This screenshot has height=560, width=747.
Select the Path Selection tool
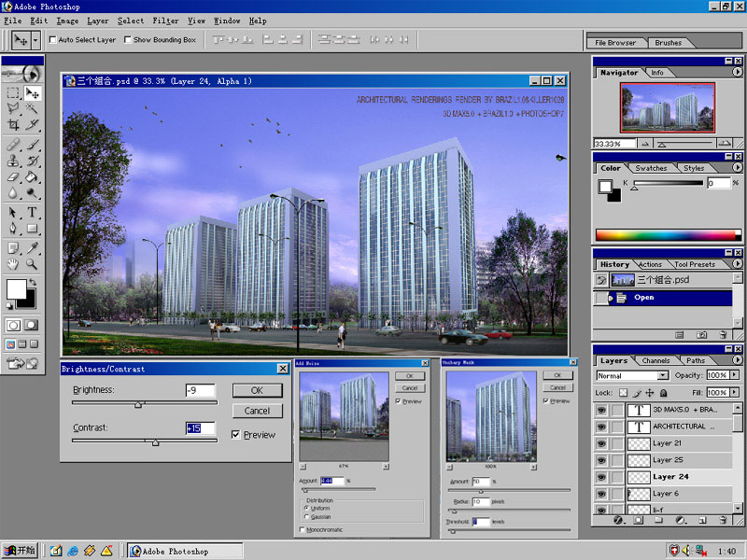click(x=13, y=213)
